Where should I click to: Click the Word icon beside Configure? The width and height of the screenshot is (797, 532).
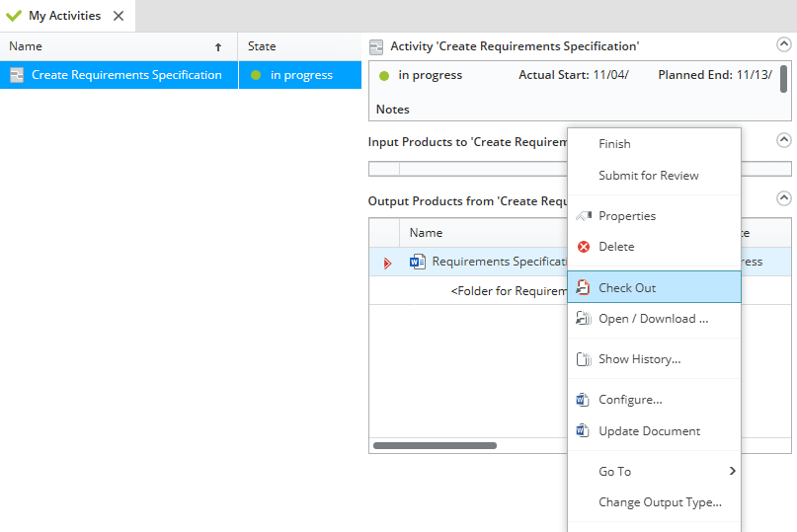tap(583, 400)
